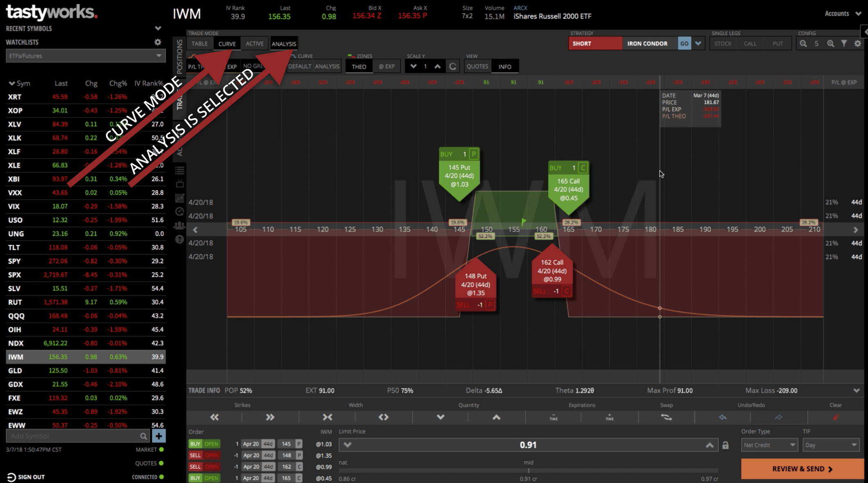Open the sidebar list icon under Positions
Screen dimensions: 868x483
click(x=179, y=170)
